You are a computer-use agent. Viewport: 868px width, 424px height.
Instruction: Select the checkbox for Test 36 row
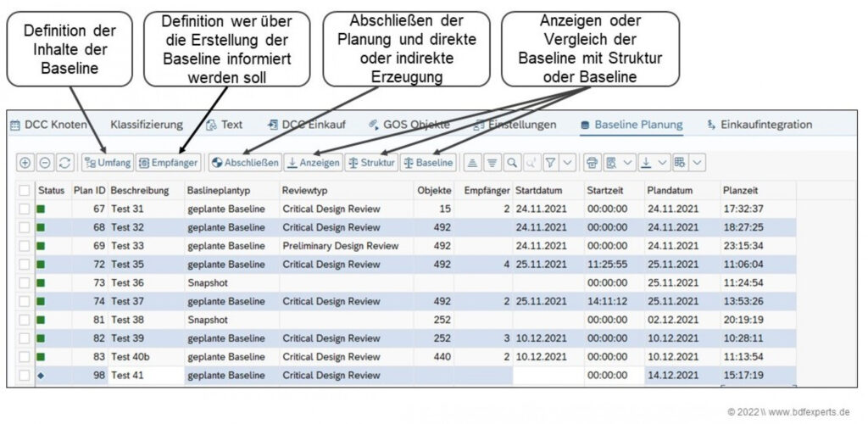(25, 283)
